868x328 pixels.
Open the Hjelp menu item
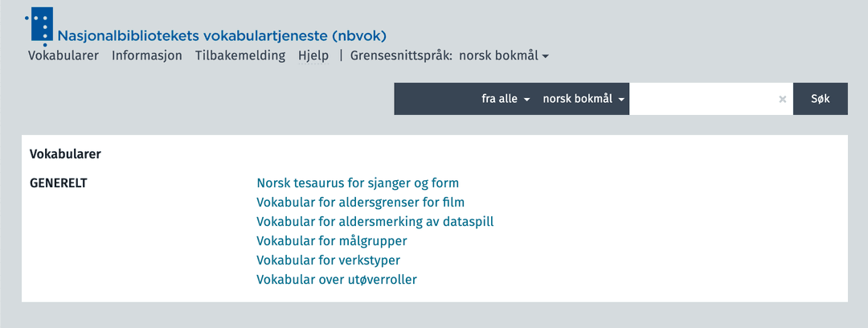[x=313, y=55]
